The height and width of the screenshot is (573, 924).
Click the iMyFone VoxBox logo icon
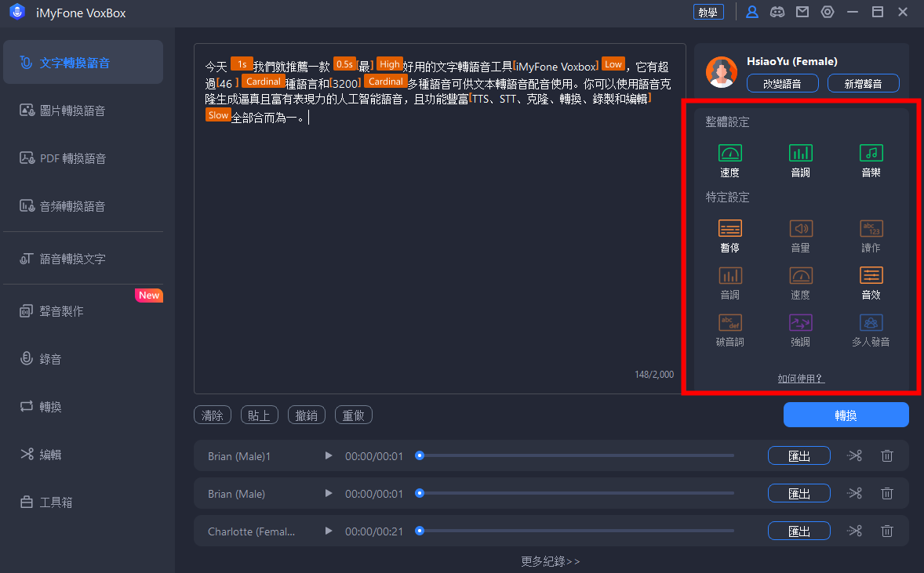coord(17,12)
